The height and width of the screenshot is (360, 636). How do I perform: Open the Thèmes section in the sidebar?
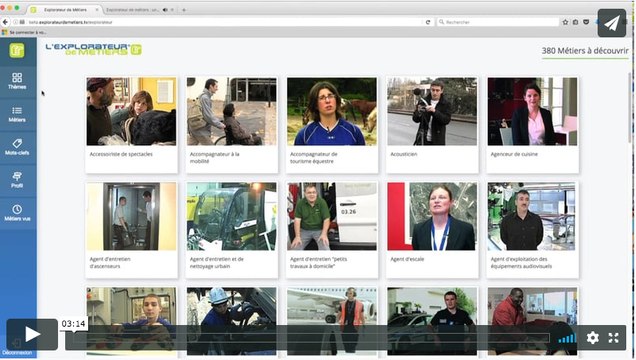17,81
